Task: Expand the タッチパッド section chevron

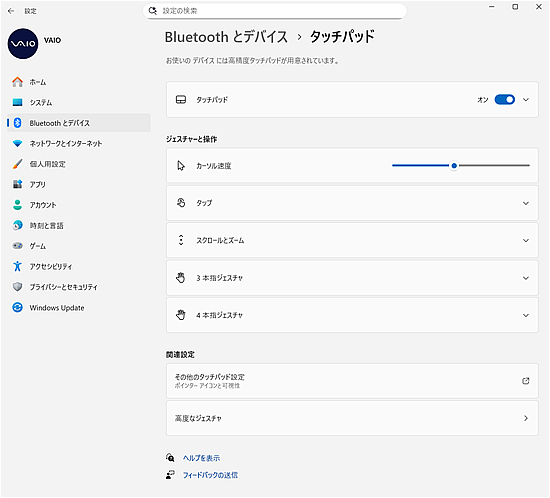Action: (526, 100)
